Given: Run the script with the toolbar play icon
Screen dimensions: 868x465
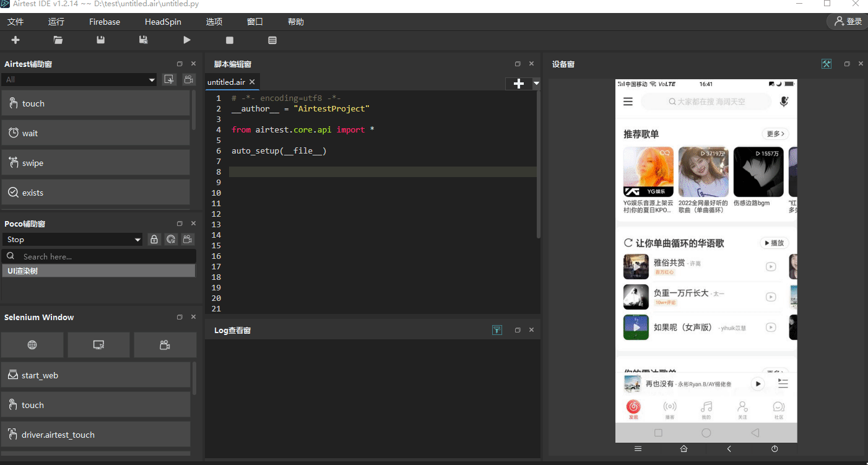Looking at the screenshot, I should [x=187, y=40].
